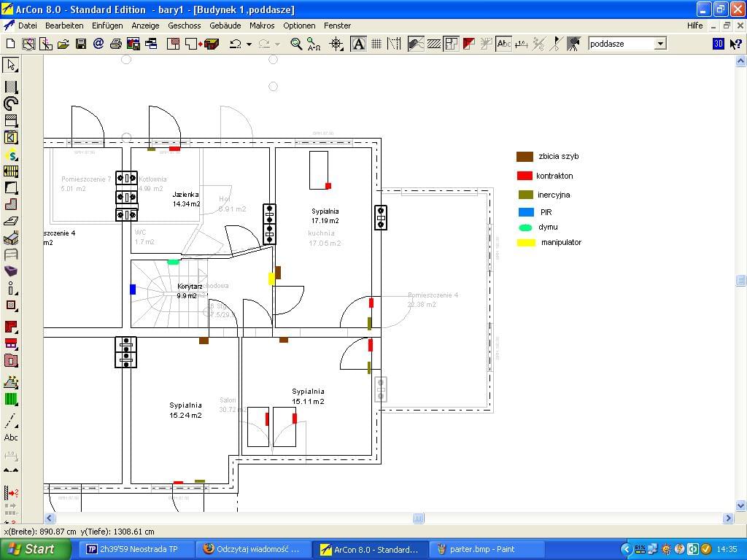The width and height of the screenshot is (747, 560).
Task: Open the Geschoss menu
Action: click(x=185, y=26)
